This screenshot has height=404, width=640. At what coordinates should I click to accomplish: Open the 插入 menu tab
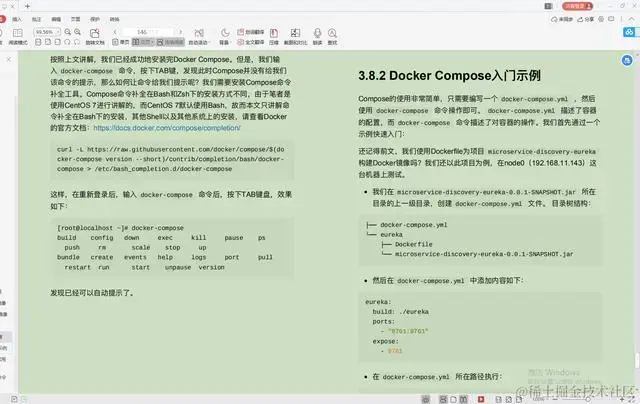17,19
